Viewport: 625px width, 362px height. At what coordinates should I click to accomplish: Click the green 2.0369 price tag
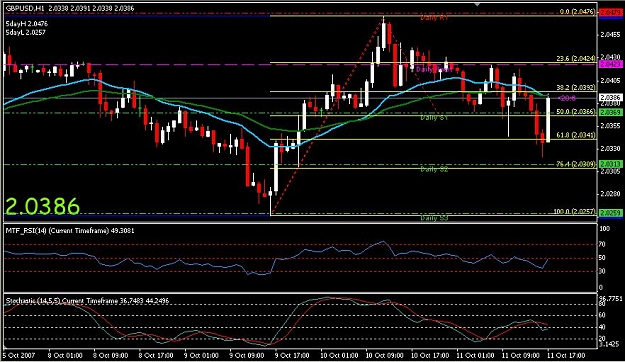point(611,113)
